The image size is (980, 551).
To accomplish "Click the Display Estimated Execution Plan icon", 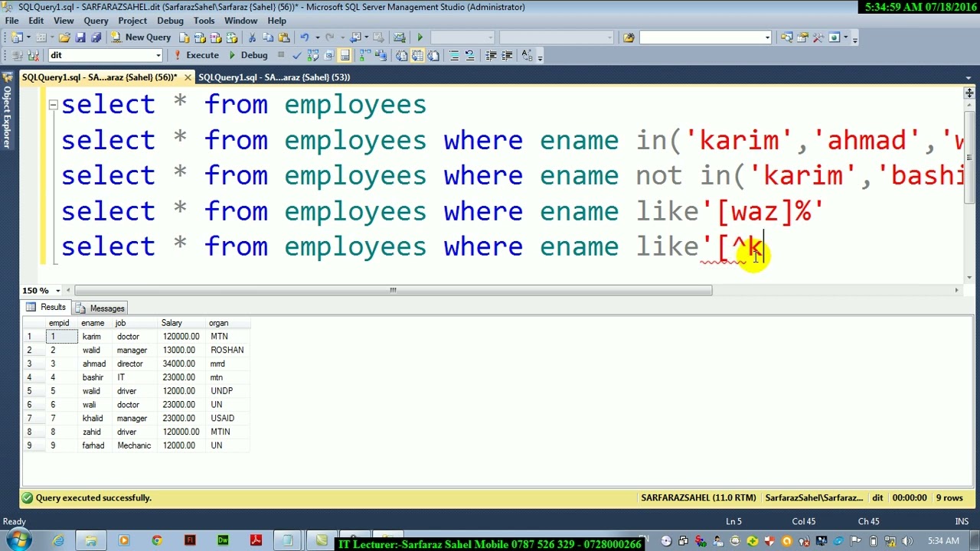I will (x=312, y=55).
